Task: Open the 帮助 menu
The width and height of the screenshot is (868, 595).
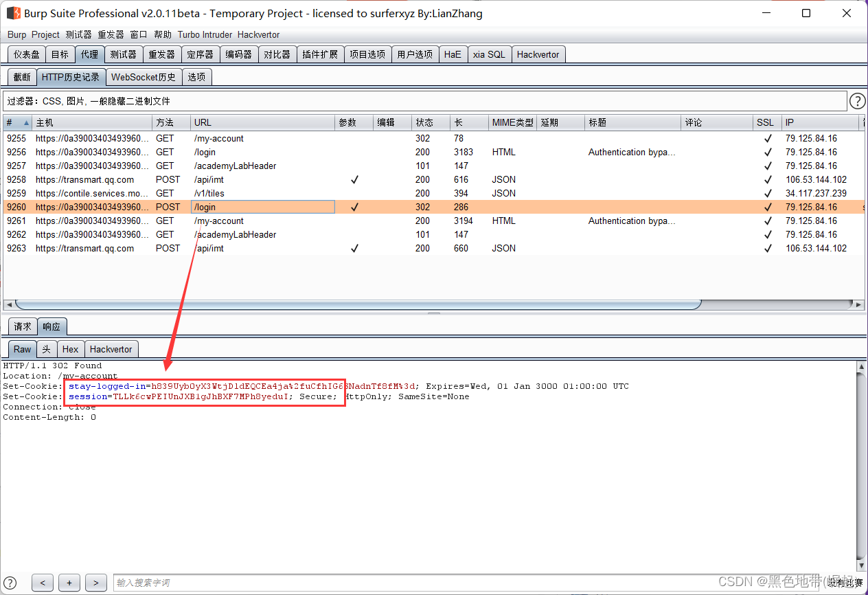Action: pyautogui.click(x=163, y=34)
